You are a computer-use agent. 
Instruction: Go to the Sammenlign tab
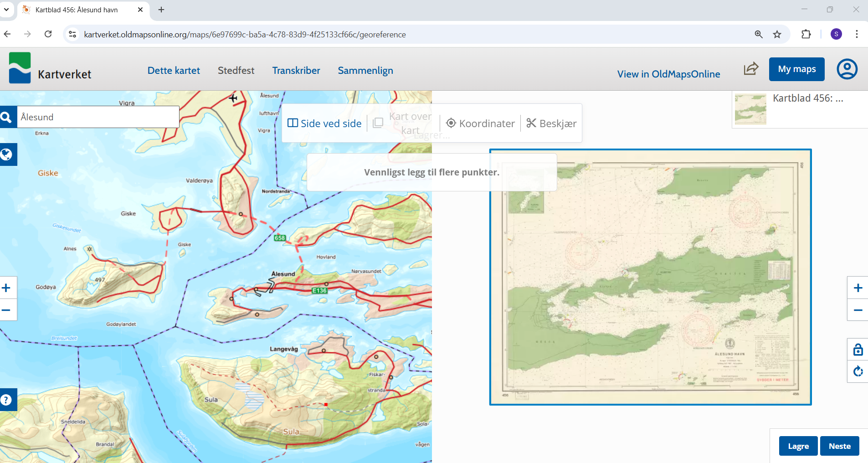[x=365, y=71]
